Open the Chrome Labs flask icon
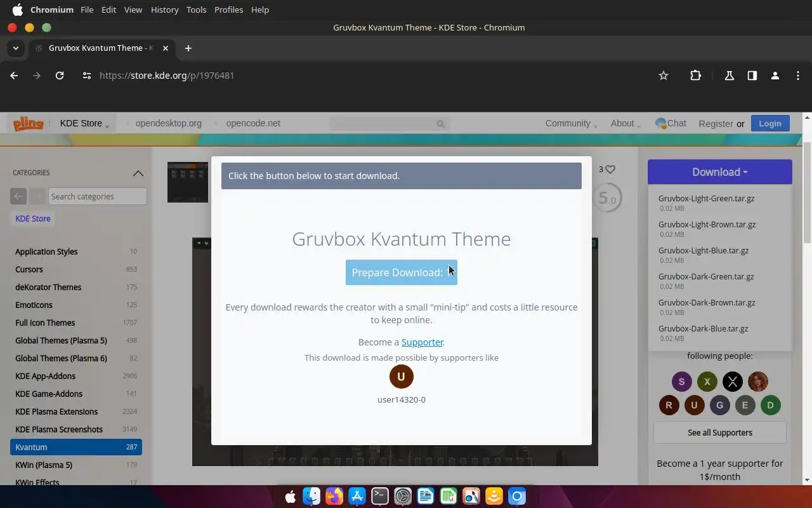The image size is (812, 508). 730,76
